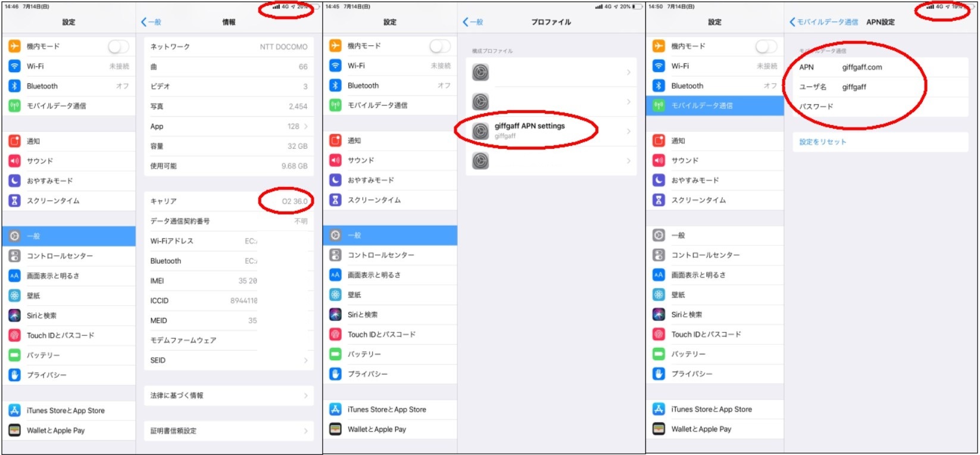The height and width of the screenshot is (455, 980).
Task: Go back to 一般 from the プロファイル screen
Action: point(473,22)
